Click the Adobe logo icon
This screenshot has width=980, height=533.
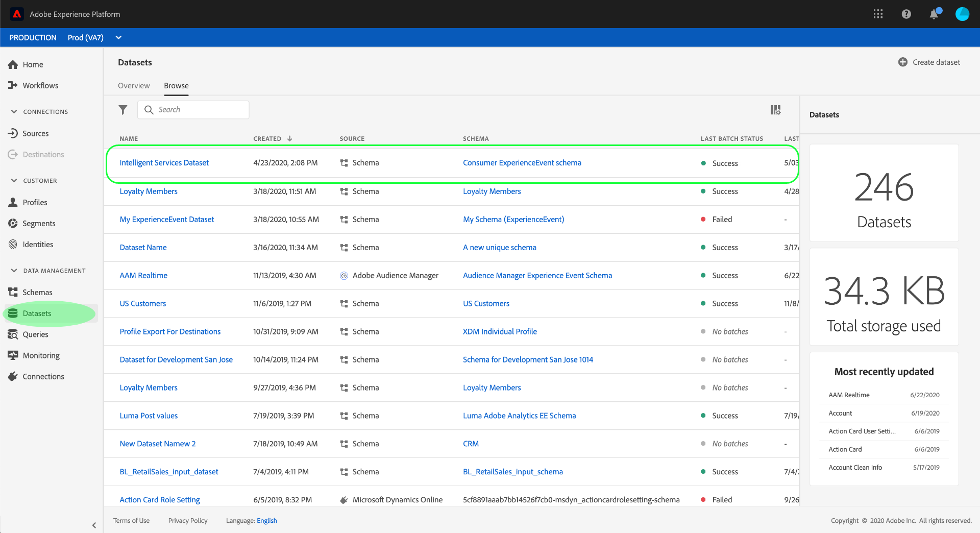coord(17,14)
